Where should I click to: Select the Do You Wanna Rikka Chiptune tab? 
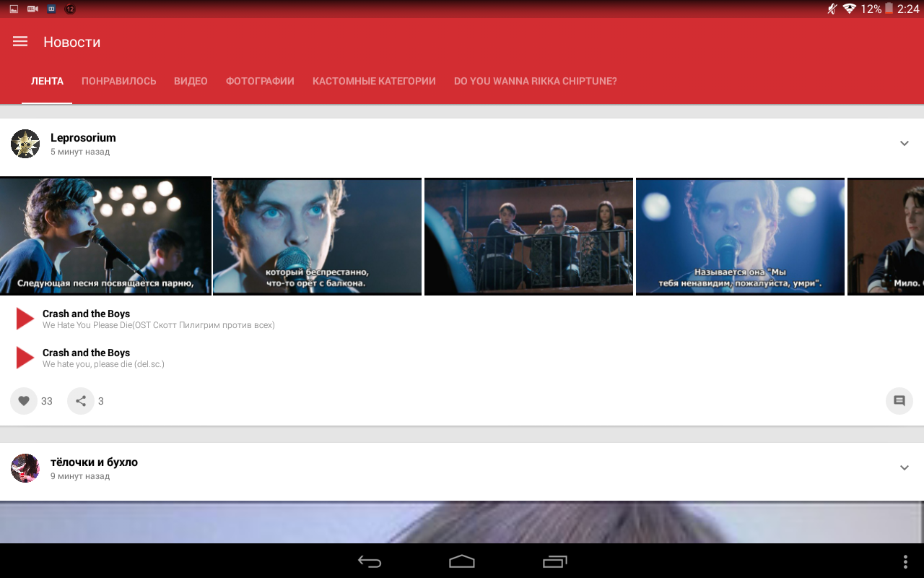pos(536,82)
